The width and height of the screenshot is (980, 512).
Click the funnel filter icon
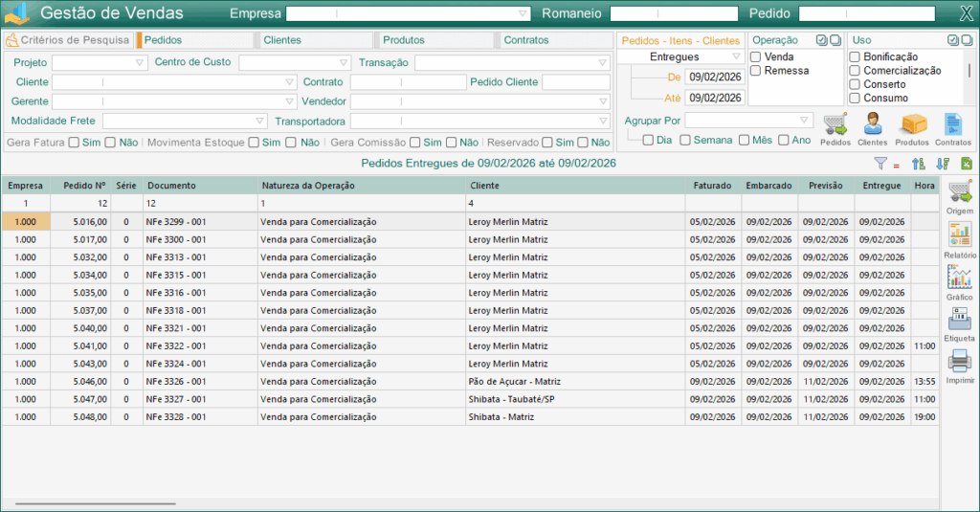click(880, 164)
